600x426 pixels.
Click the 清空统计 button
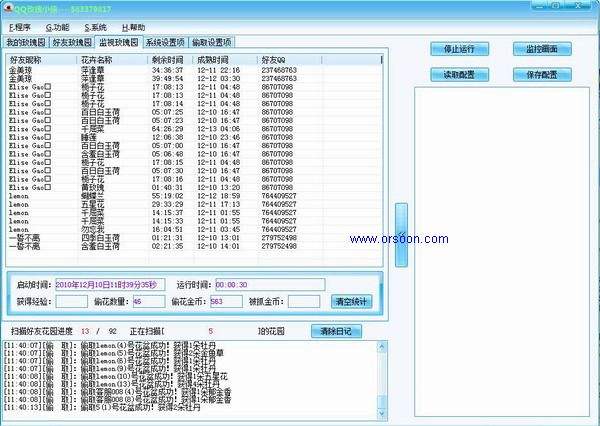pyautogui.click(x=351, y=302)
